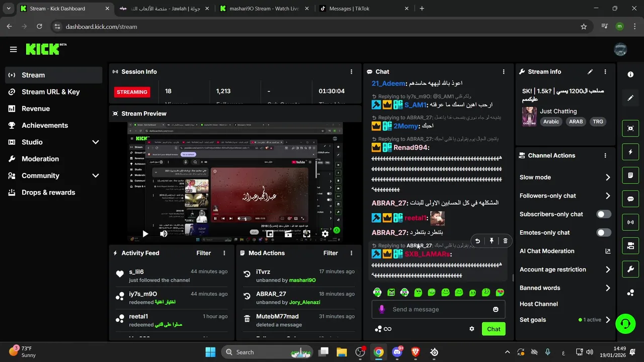This screenshot has height=362, width=644.
Task: Delete the hovered chat message with the trash icon
Action: click(506, 241)
